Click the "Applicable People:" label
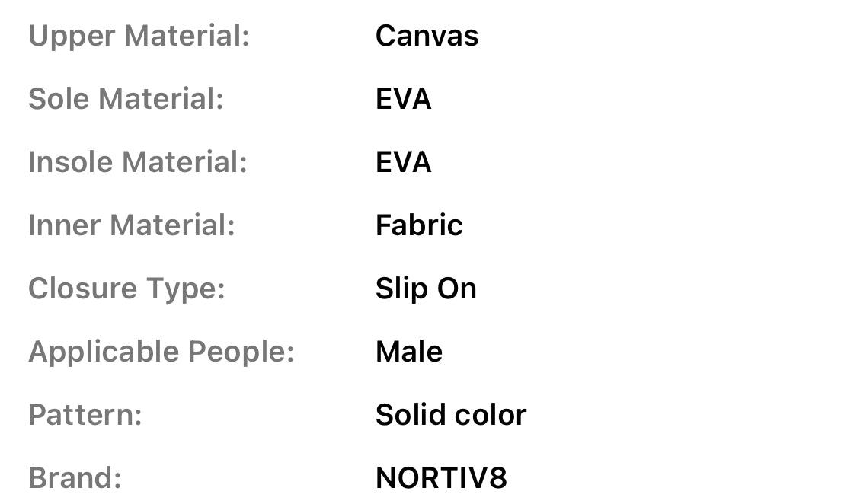Screen dimensions: 857x504 click(x=161, y=352)
